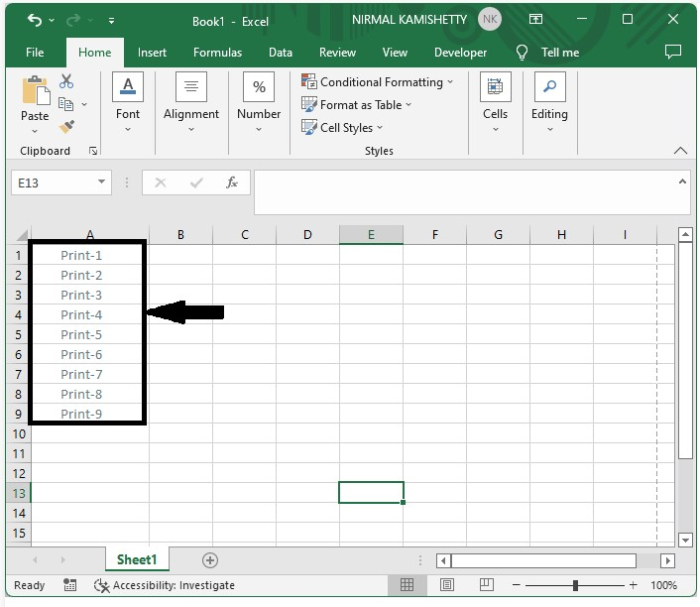Open the Clipboard dialog launcher
Screen dimensions: 700x607
93,151
